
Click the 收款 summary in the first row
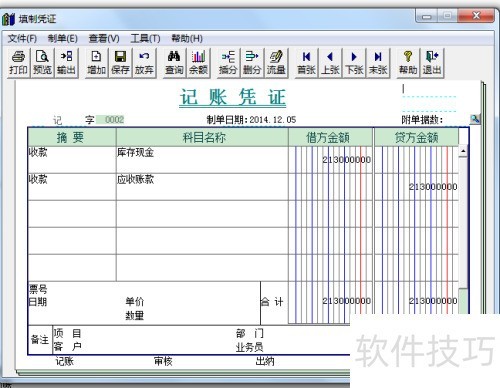tap(72, 160)
